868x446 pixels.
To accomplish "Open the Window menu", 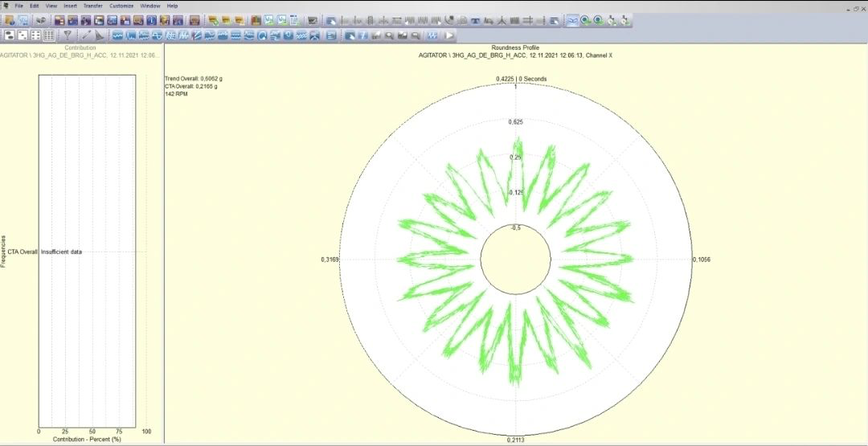I will click(150, 6).
